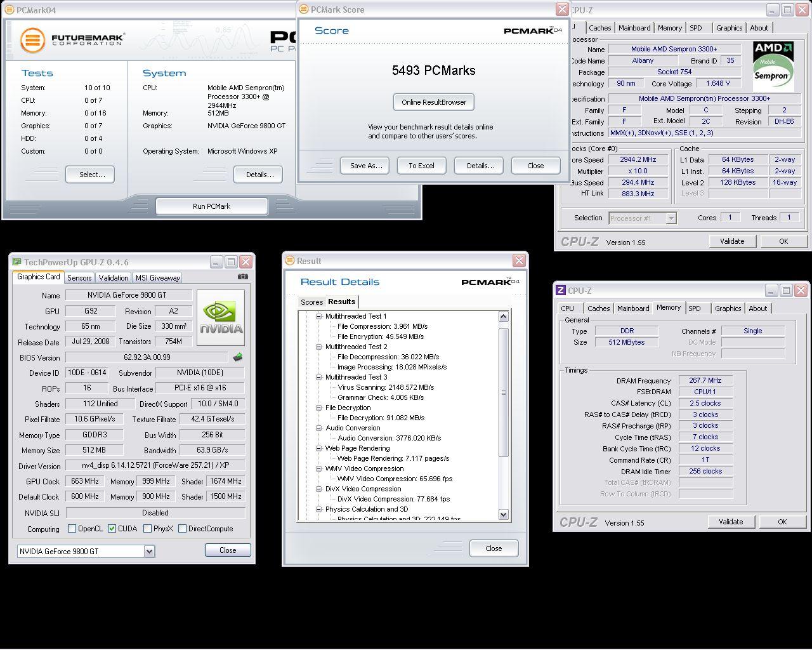The image size is (812, 650).
Task: Click Details... in PCMark Score dialog
Action: (x=479, y=166)
